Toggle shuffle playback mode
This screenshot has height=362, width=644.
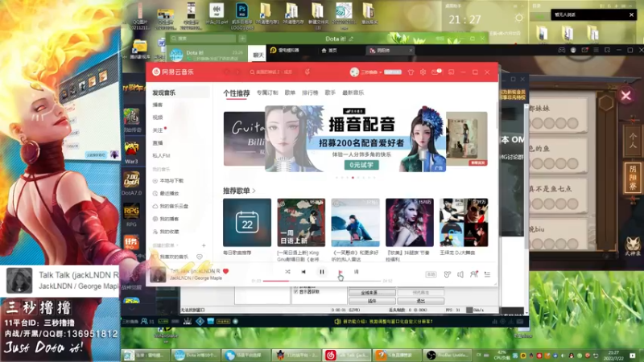coord(287,272)
